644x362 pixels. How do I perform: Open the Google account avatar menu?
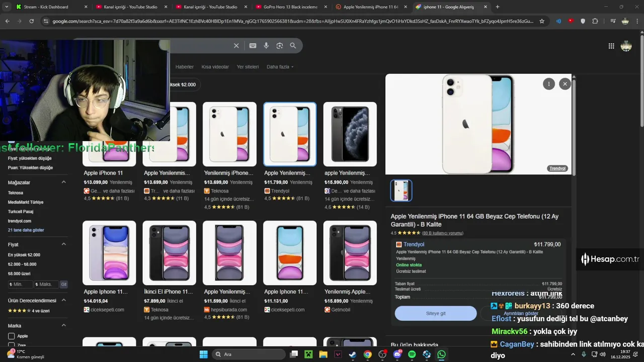[626, 46]
